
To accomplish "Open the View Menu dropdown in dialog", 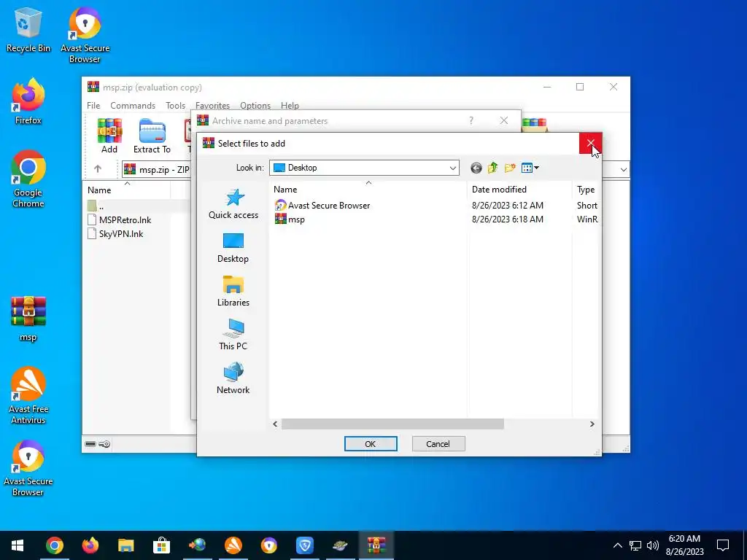I will [530, 168].
